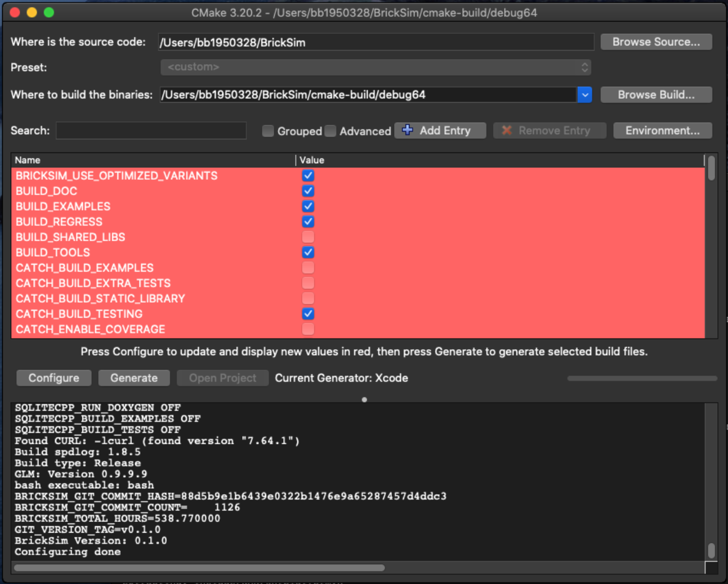
Task: Click the output log vertical scrollbar thumb
Action: (x=711, y=550)
